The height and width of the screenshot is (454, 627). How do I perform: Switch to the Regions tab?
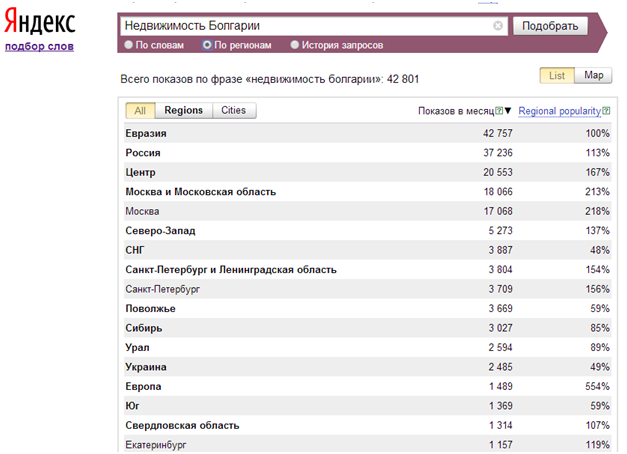[184, 110]
